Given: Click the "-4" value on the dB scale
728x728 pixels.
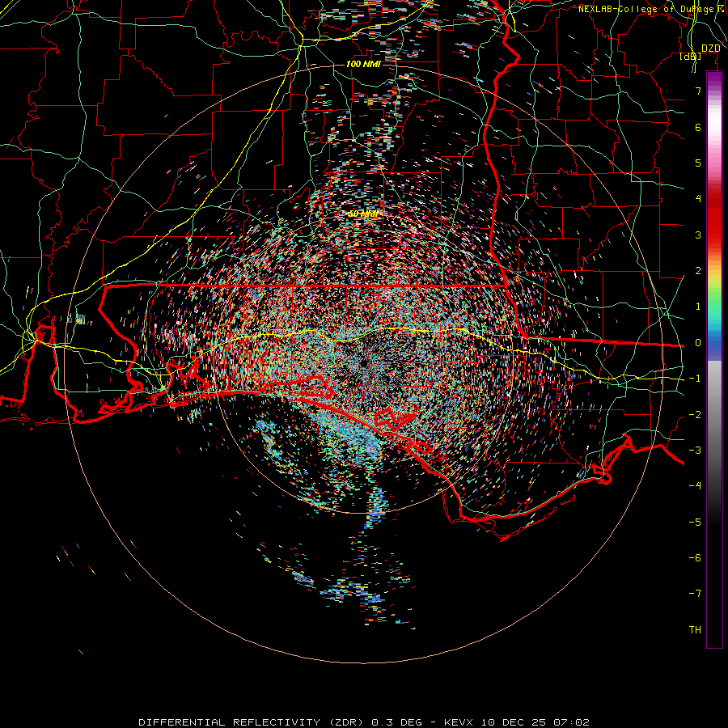Looking at the screenshot, I should pos(695,485).
